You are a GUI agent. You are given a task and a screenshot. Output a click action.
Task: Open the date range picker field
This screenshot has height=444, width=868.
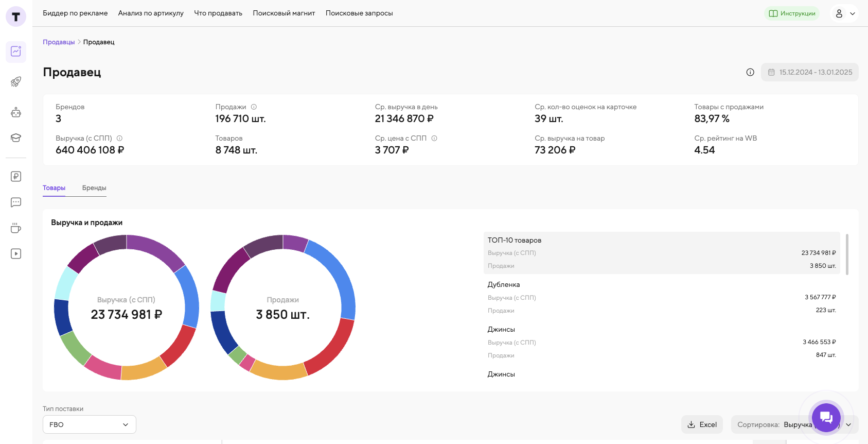810,72
